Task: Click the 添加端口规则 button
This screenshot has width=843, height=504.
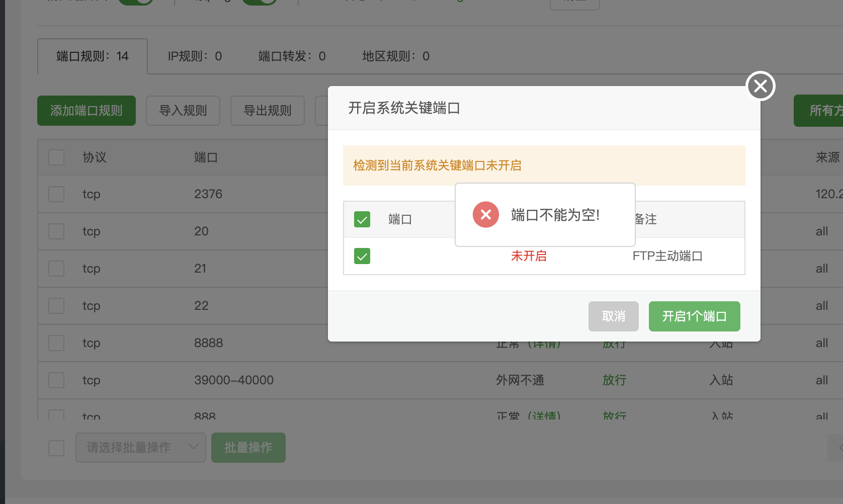Action: 87,111
